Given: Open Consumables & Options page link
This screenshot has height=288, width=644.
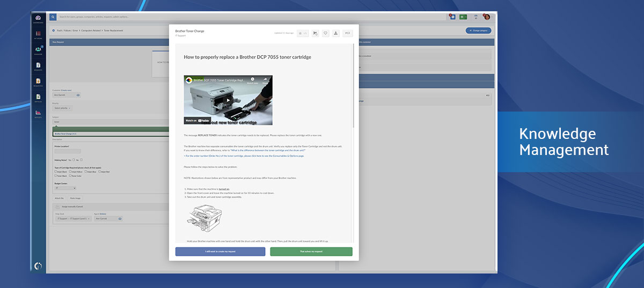Looking at the screenshot, I should (x=244, y=156).
